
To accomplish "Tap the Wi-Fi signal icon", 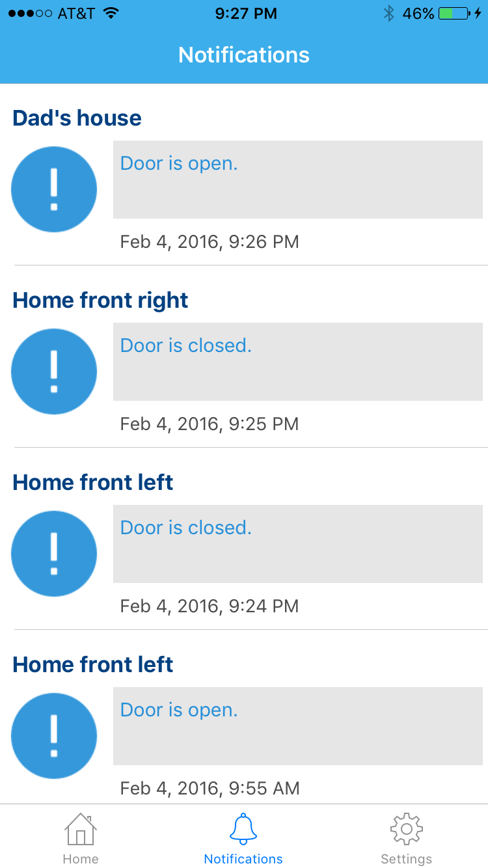I will tap(111, 13).
